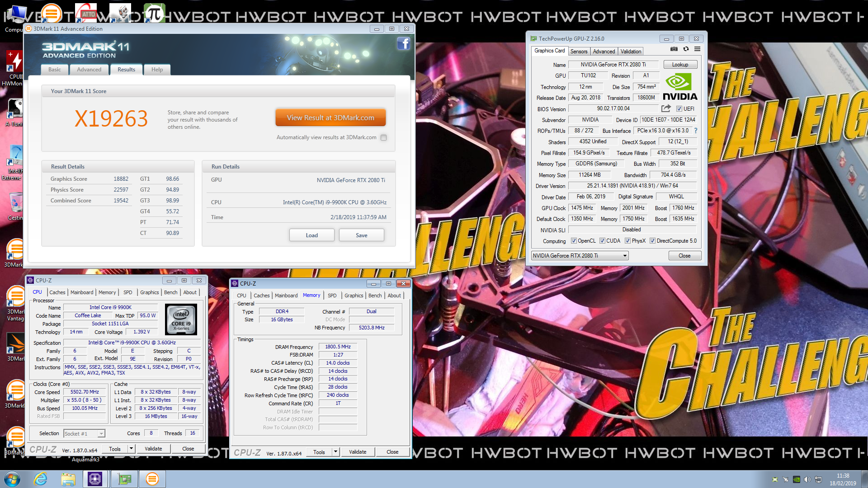Click the Core Speed value 5502.70 MHz

[x=85, y=392]
